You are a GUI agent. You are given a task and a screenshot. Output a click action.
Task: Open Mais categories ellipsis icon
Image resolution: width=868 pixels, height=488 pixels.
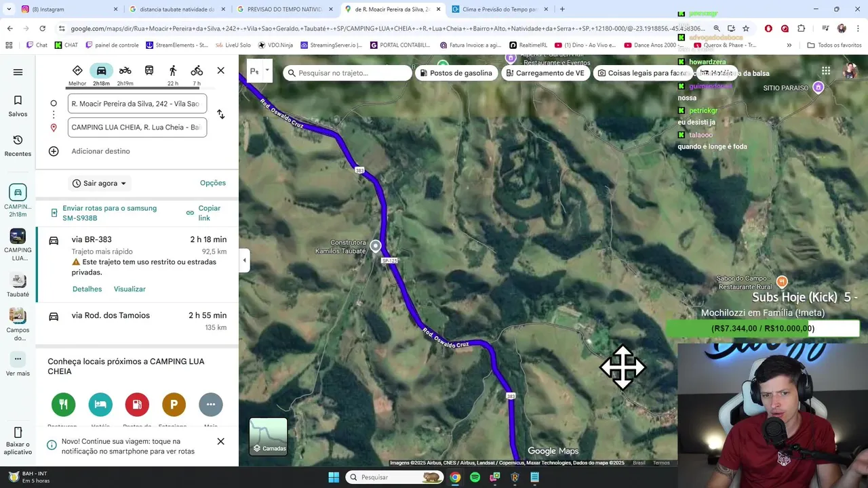click(211, 405)
